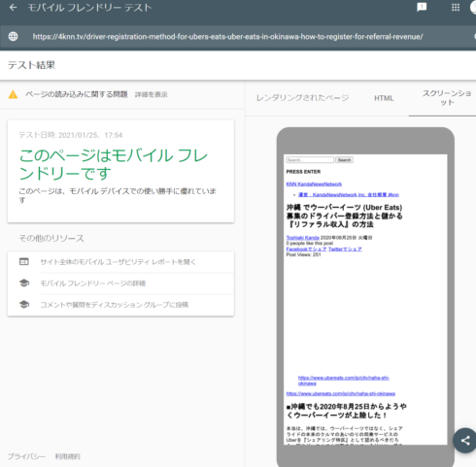Viewport: 476px width, 467px height.
Task: Click Facebookでシェア link in preview
Action: (306, 249)
